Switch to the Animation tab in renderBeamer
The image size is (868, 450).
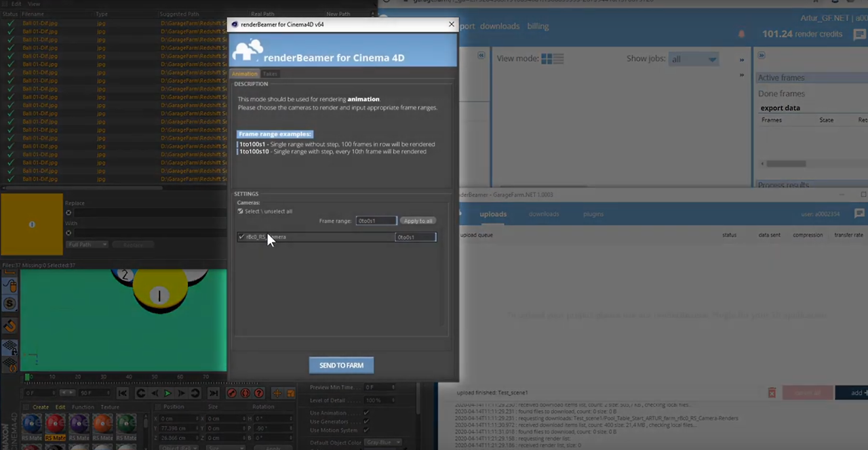pyautogui.click(x=245, y=74)
